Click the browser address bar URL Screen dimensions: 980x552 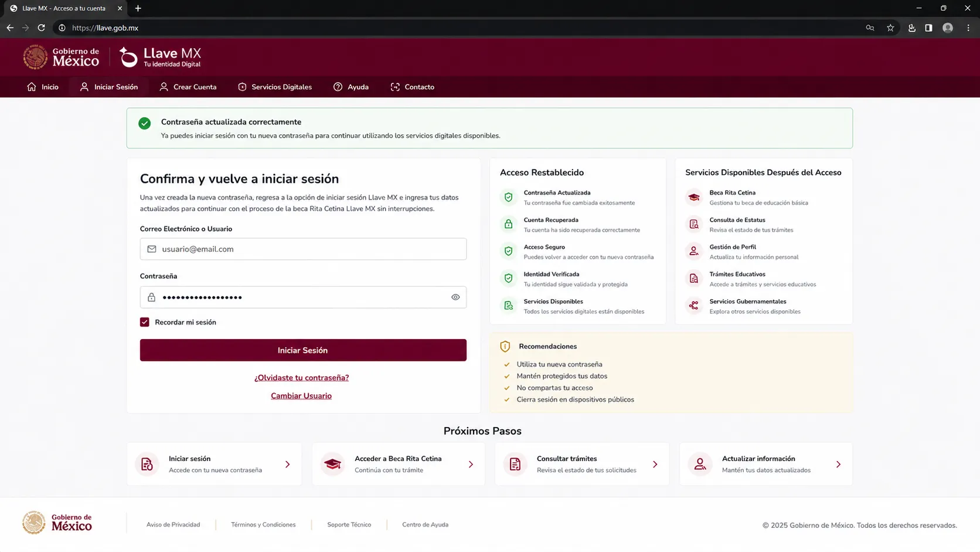pos(106,28)
